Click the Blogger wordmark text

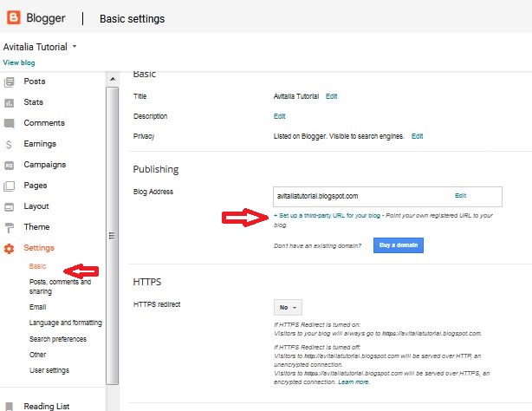[x=46, y=18]
